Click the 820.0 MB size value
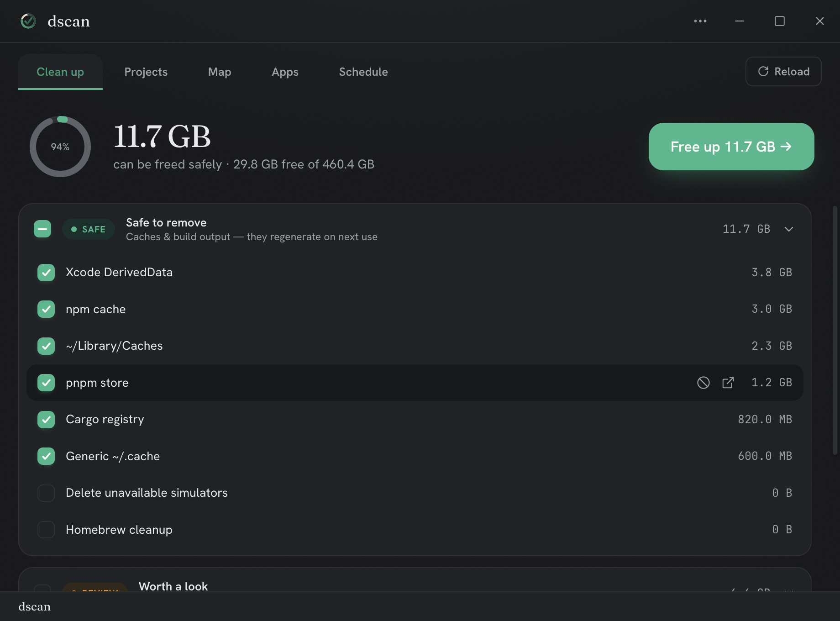 (x=765, y=420)
